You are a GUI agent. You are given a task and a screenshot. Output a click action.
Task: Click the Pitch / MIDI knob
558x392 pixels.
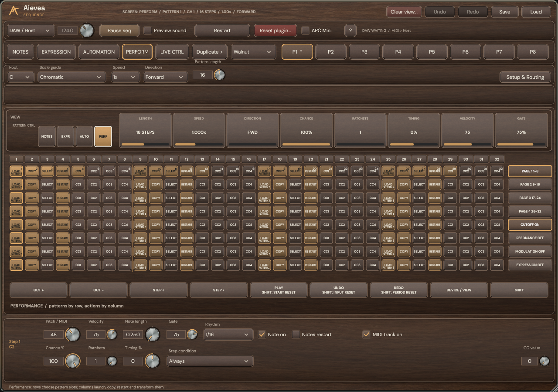72,335
